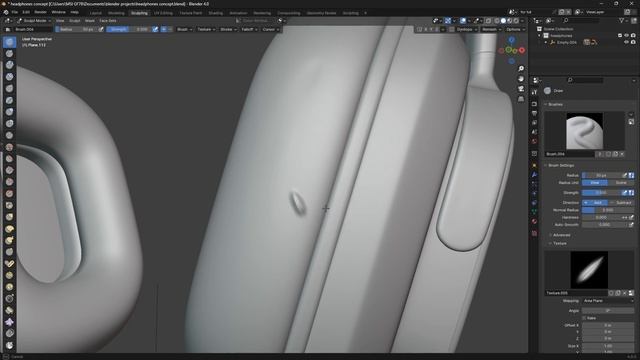Switch to the Layout workspace tab
Screen dimensions: 640x360
[x=96, y=13]
